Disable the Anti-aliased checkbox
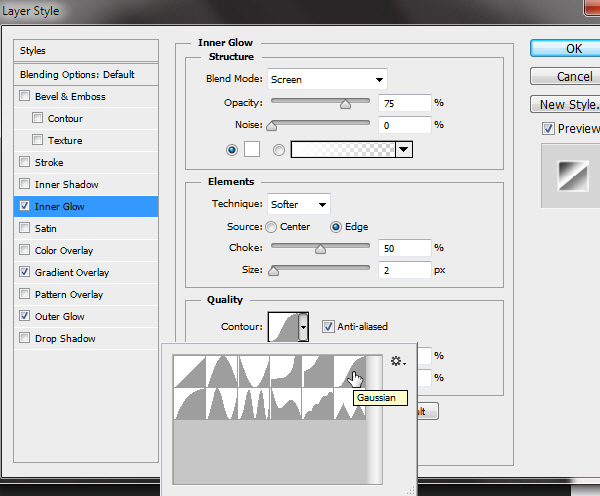 (328, 326)
